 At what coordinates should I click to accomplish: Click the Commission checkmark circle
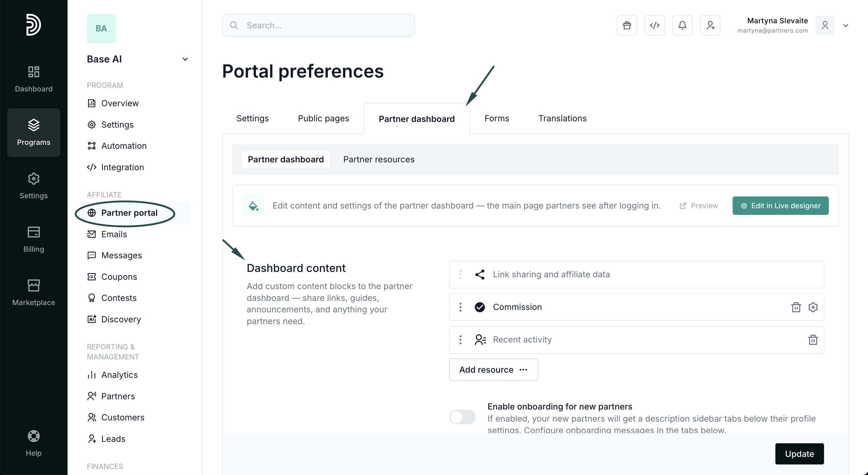pos(480,307)
